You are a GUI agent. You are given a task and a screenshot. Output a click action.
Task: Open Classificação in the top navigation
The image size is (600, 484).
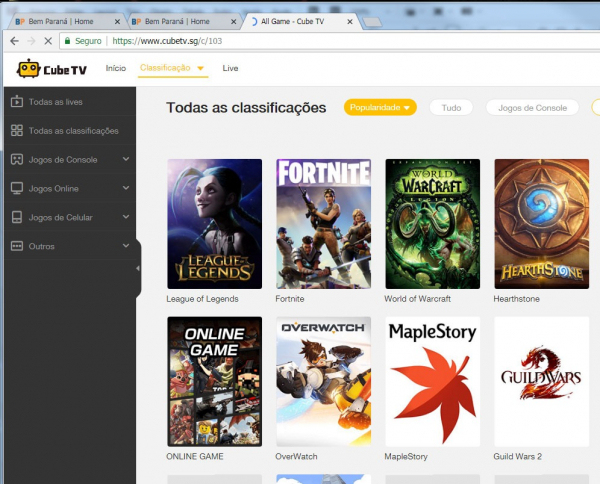(165, 68)
